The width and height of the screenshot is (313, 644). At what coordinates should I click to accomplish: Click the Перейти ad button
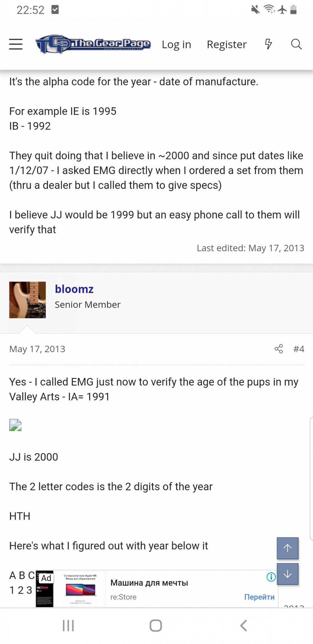click(259, 597)
